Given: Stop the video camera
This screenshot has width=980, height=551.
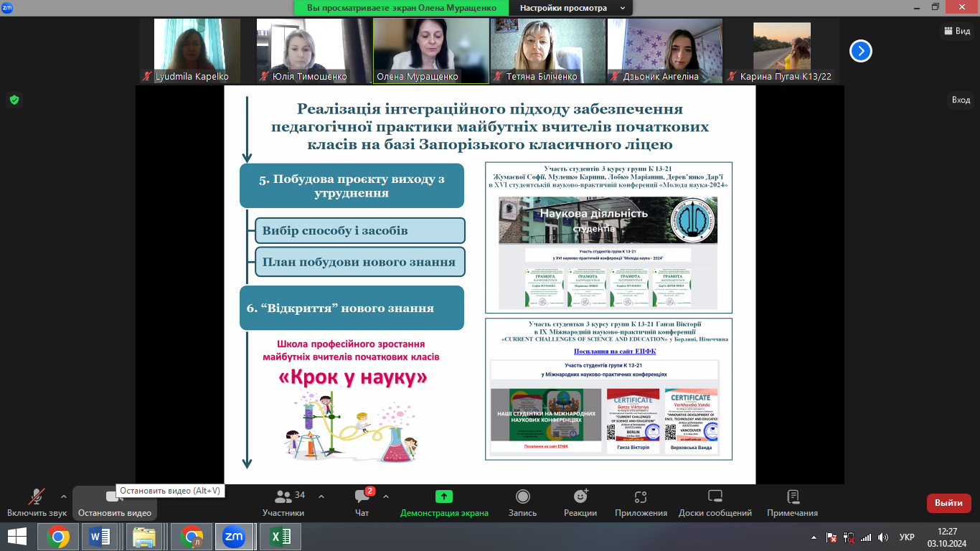Looking at the screenshot, I should (x=114, y=502).
